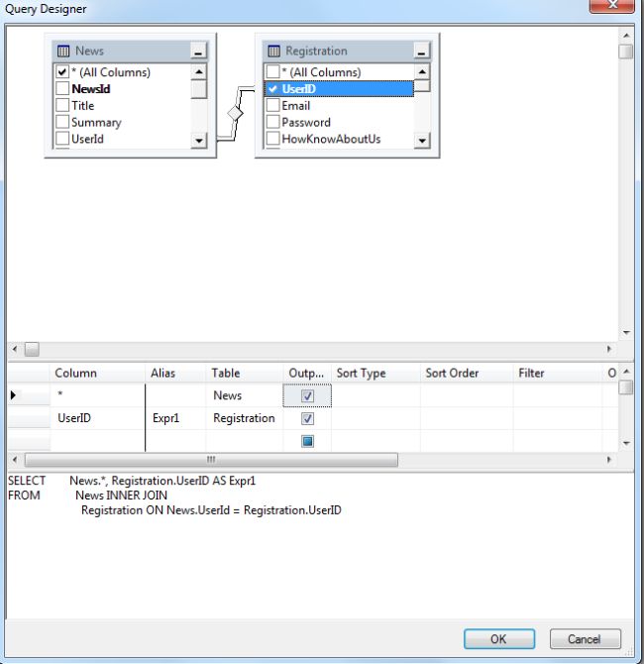Click diagram pane scroll up arrow

tap(626, 36)
